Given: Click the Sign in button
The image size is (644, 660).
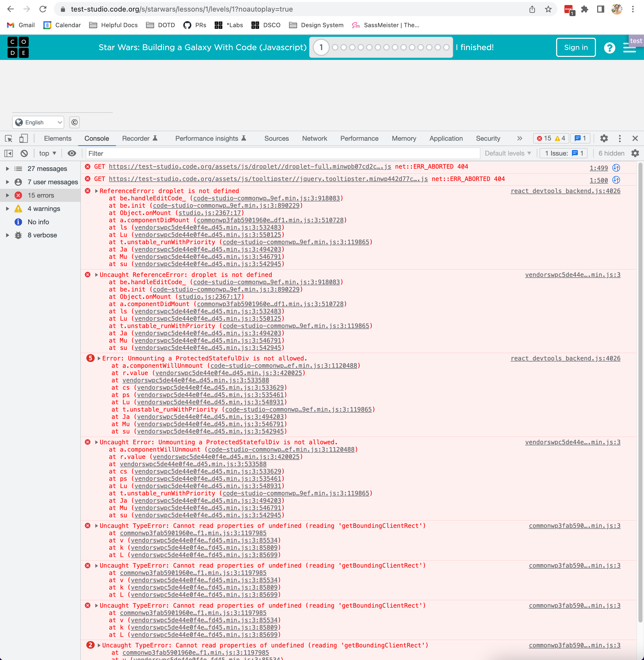Looking at the screenshot, I should pyautogui.click(x=576, y=47).
